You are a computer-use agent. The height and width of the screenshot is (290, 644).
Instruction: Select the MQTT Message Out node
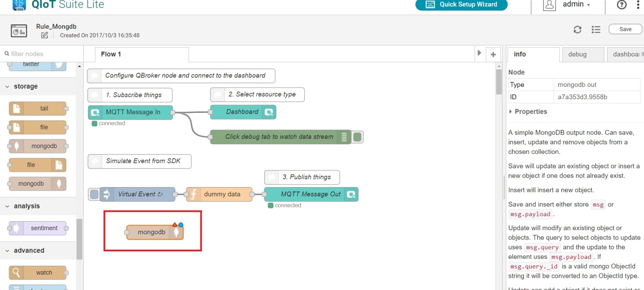point(311,194)
